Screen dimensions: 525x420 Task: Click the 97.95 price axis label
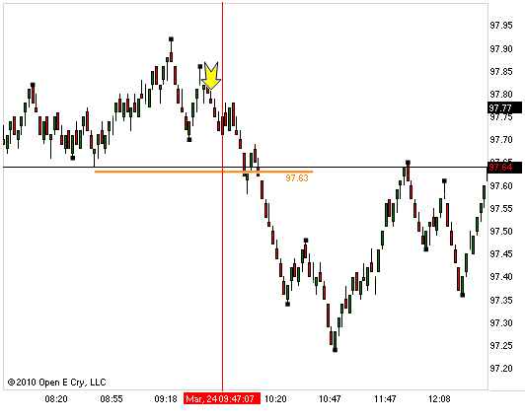[x=501, y=26]
